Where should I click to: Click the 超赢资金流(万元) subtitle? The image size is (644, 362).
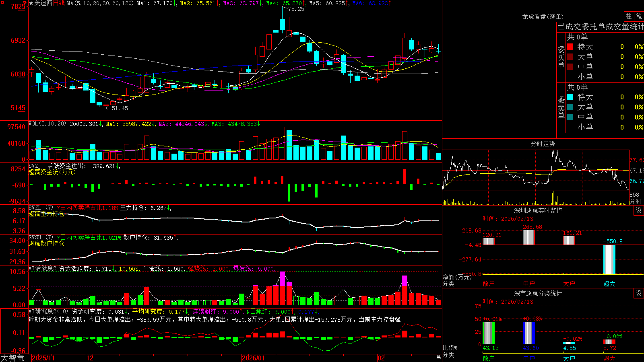coord(52,172)
